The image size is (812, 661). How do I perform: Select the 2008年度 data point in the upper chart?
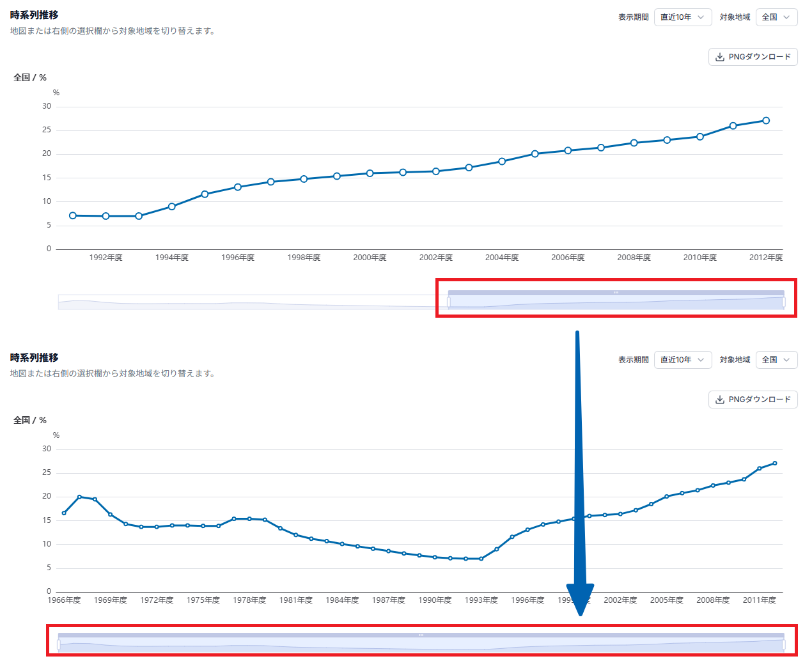click(x=634, y=143)
